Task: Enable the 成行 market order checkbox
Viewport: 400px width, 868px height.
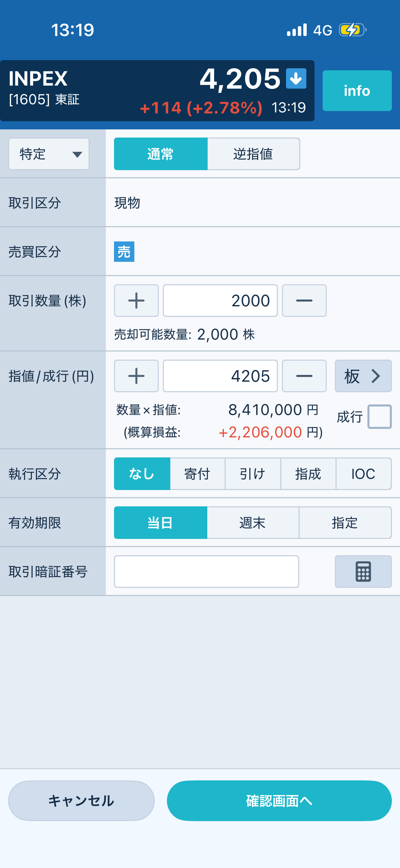Action: [x=379, y=417]
